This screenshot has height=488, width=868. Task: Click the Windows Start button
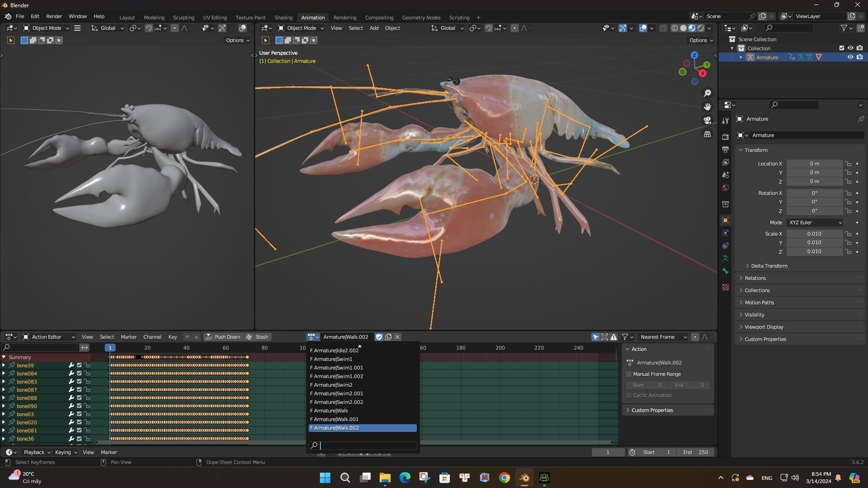coord(325,478)
